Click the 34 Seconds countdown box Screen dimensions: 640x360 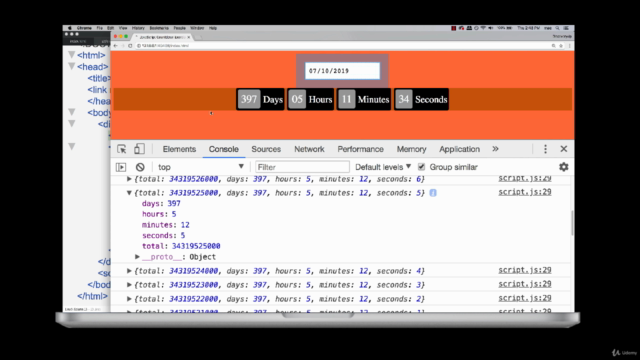coord(421,99)
